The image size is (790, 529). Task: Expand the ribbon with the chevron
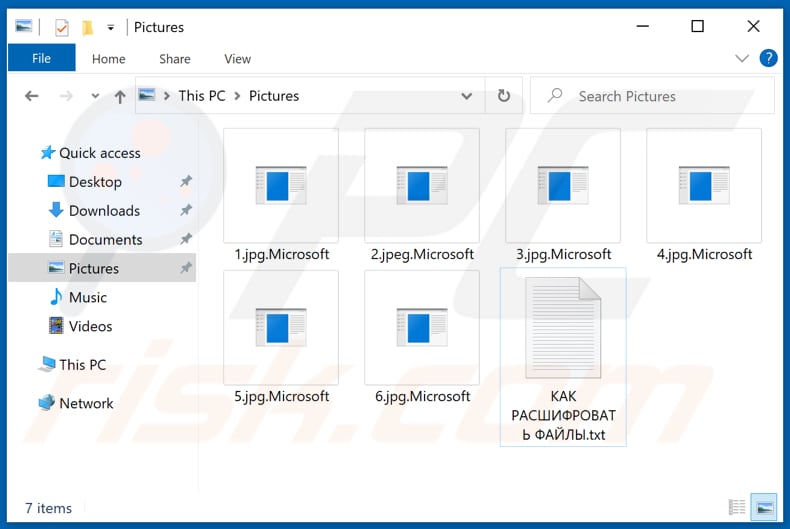[742, 58]
